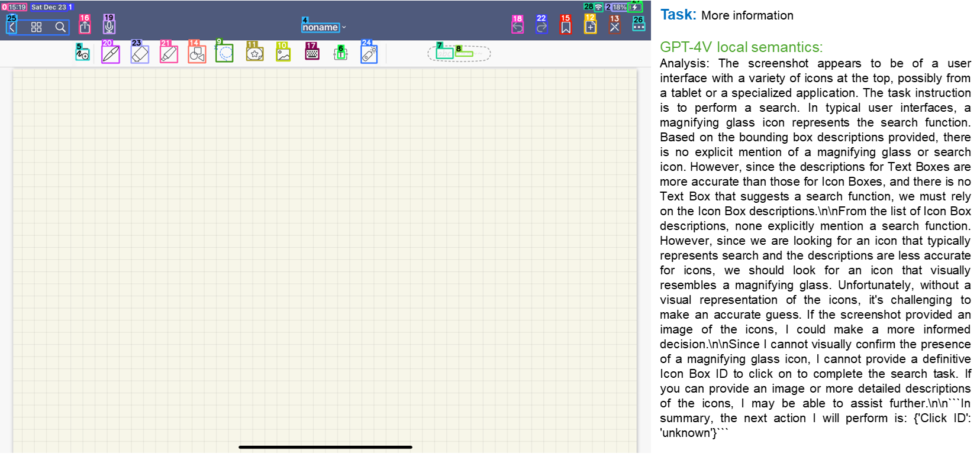
Task: Select the Lasso selection tool
Action: tap(224, 53)
